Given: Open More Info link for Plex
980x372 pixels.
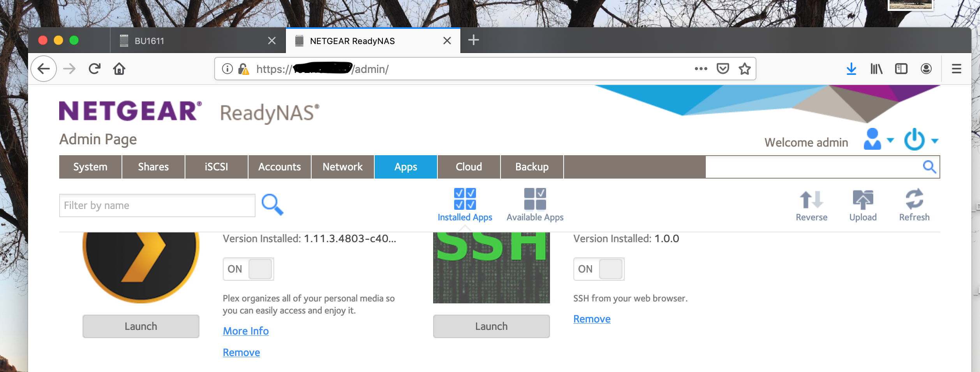Looking at the screenshot, I should coord(246,331).
